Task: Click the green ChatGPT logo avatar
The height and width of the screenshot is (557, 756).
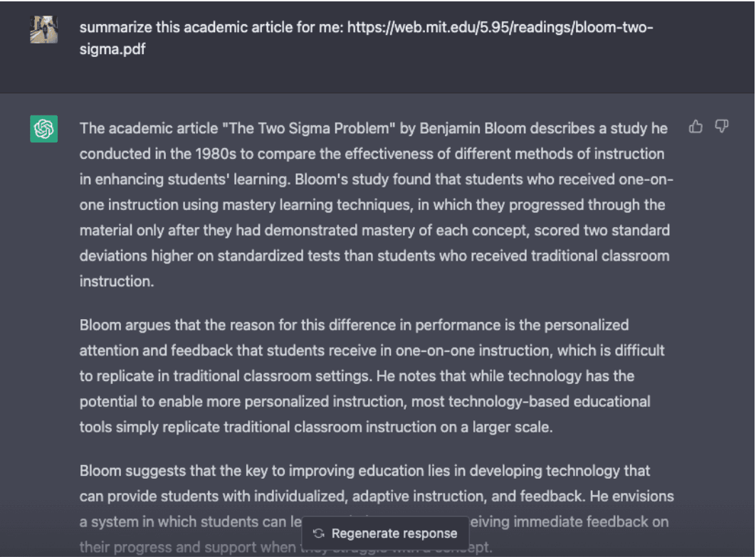Action: point(43,129)
